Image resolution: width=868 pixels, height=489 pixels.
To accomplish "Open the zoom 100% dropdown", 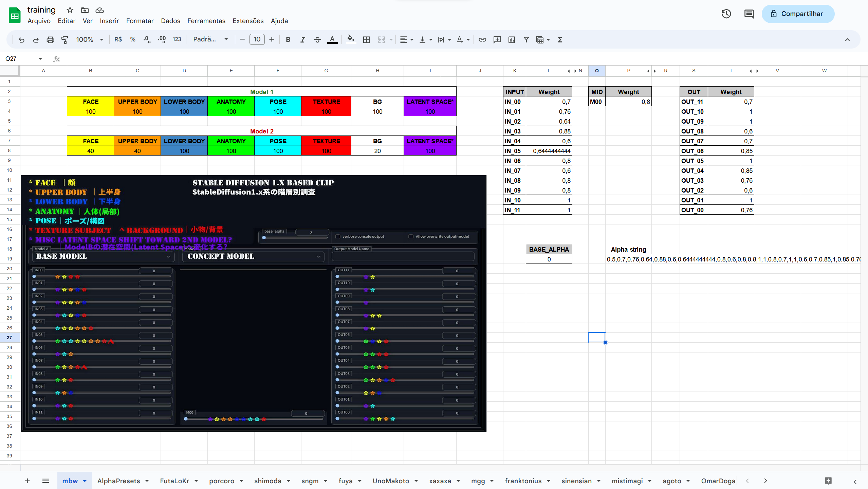I will pos(89,40).
